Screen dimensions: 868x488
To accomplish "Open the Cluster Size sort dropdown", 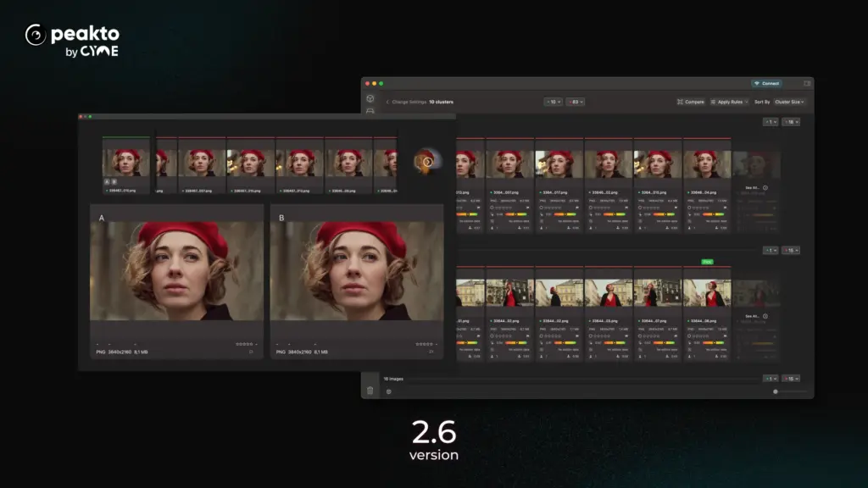I will pyautogui.click(x=788, y=102).
